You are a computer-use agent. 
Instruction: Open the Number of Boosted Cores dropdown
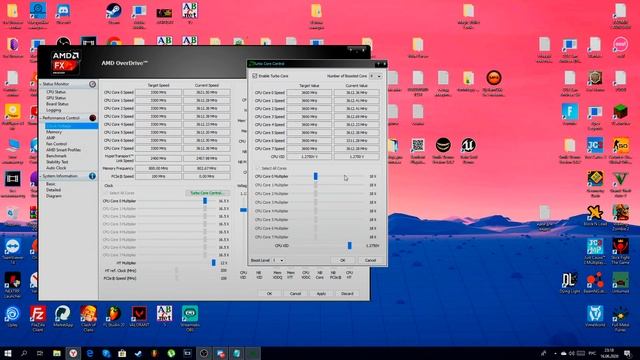376,76
